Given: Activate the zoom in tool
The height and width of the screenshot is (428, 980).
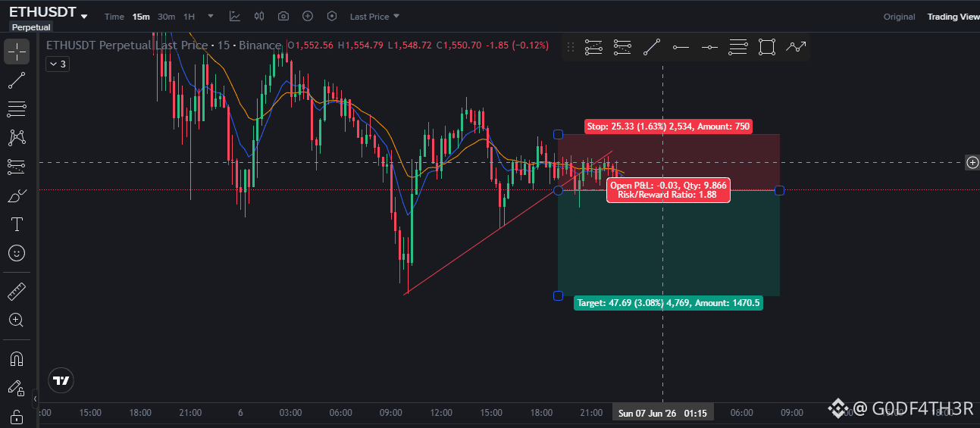Looking at the screenshot, I should click(17, 320).
